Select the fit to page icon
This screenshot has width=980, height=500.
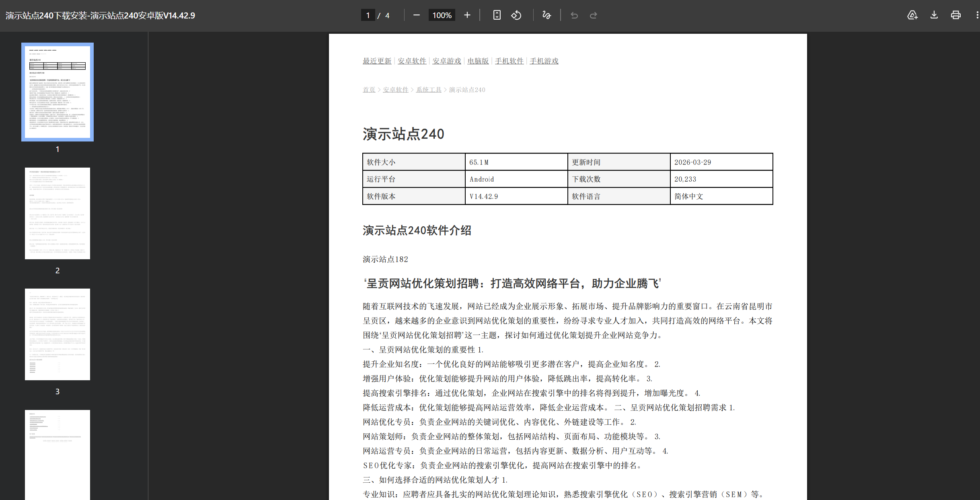497,15
